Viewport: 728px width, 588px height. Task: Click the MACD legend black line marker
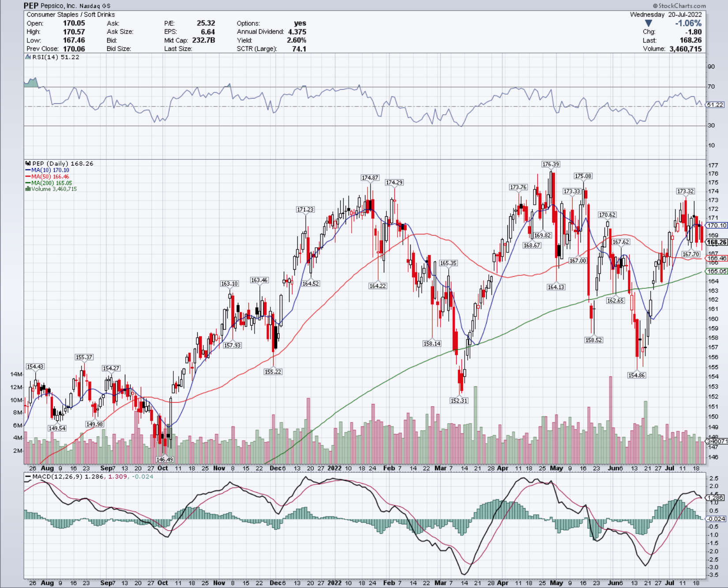point(28,477)
